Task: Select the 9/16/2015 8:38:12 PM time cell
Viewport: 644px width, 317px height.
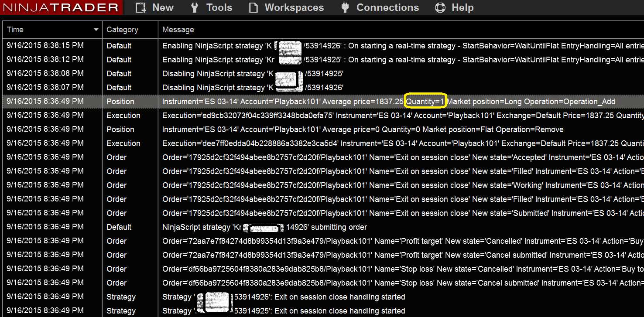Action: pos(45,60)
